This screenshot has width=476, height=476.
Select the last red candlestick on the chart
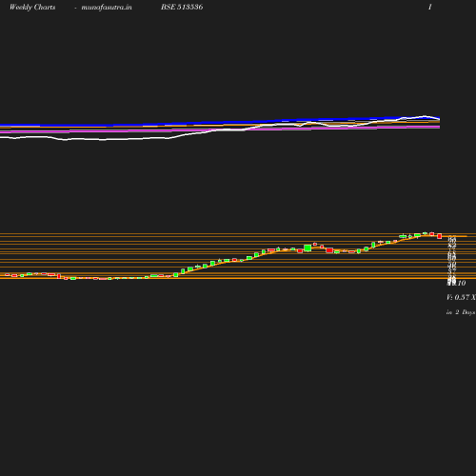click(440, 236)
